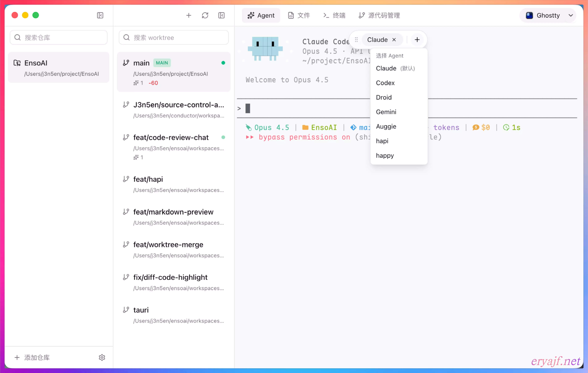This screenshot has height=373, width=588.
Task: Open the settings gear icon
Action: click(102, 357)
